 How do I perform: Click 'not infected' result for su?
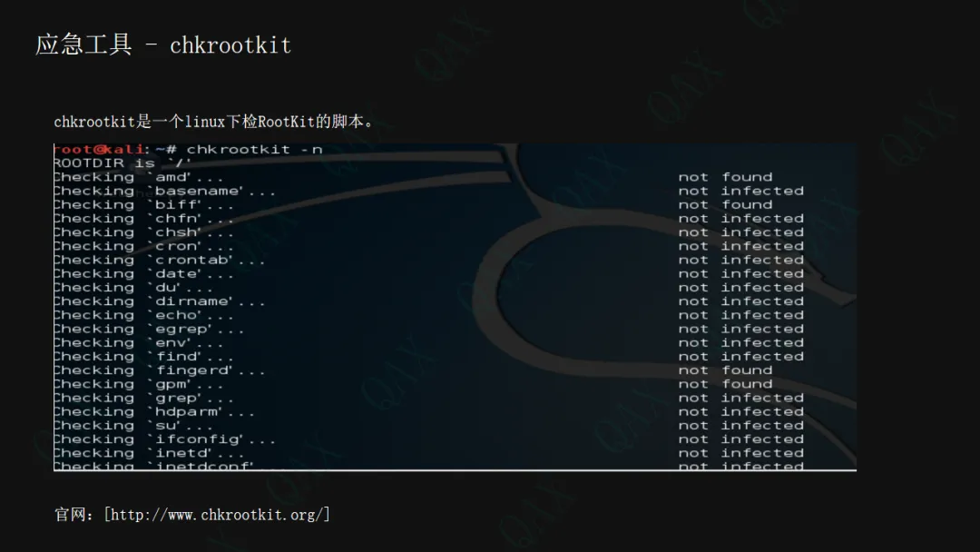tap(741, 425)
